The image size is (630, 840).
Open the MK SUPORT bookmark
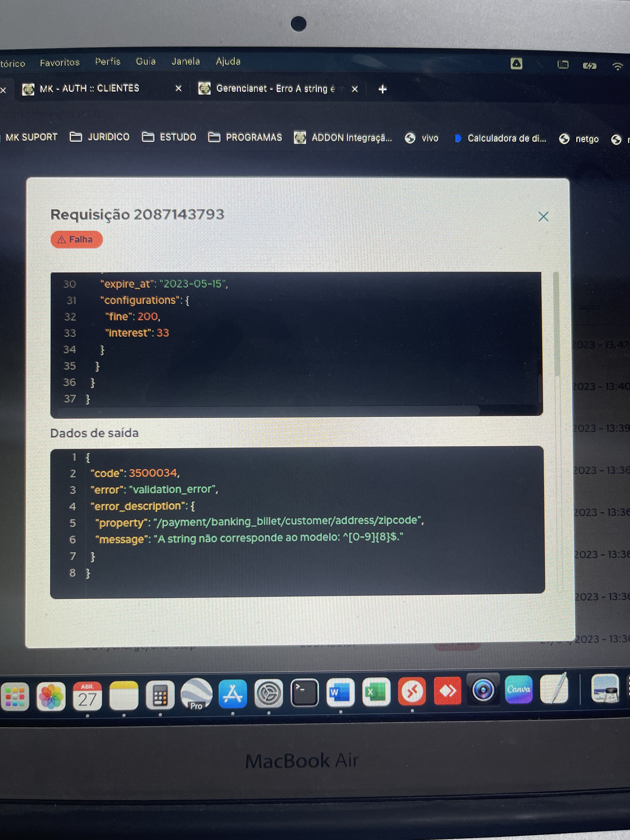31,137
